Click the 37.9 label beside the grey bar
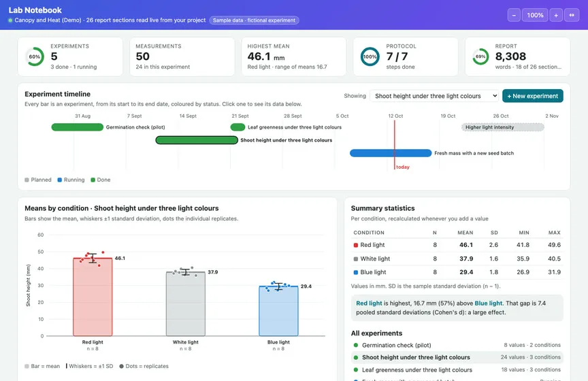Image resolution: width=588 pixels, height=381 pixels. [212, 272]
